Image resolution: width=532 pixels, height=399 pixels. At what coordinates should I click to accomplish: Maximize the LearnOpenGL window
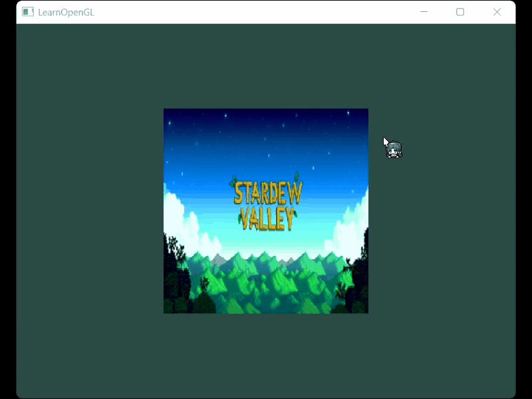pos(460,12)
